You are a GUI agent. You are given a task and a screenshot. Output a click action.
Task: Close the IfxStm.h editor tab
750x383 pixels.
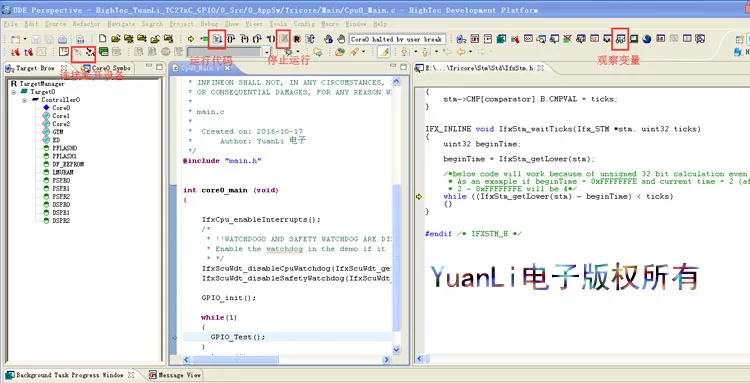[x=540, y=68]
